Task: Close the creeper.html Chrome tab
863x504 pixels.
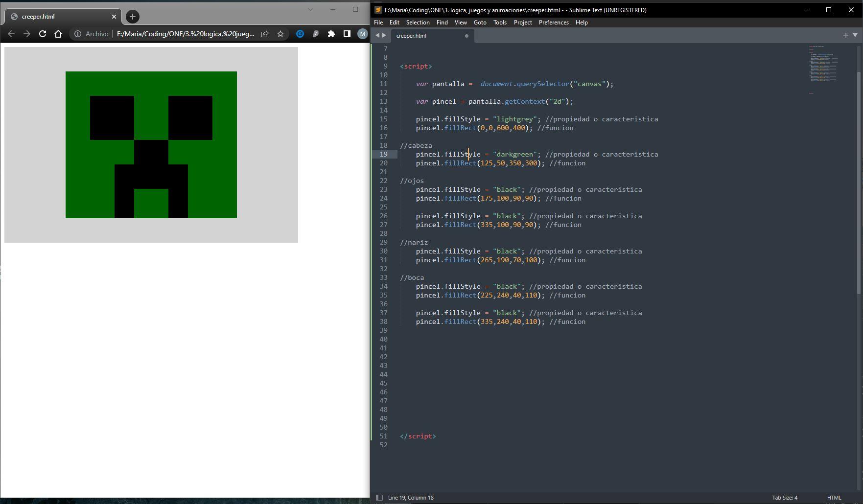Action: click(x=114, y=17)
